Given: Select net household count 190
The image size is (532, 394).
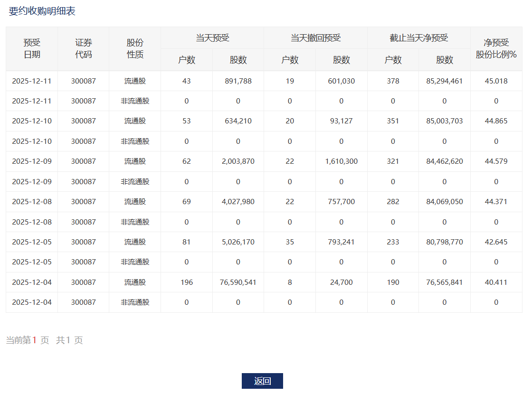Looking at the screenshot, I should pos(393,282).
